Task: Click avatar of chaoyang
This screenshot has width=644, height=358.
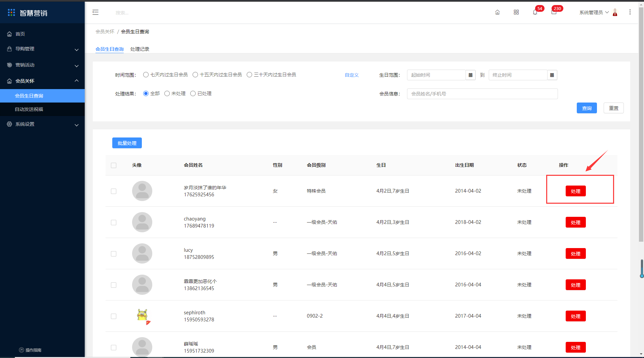Action: pos(142,222)
